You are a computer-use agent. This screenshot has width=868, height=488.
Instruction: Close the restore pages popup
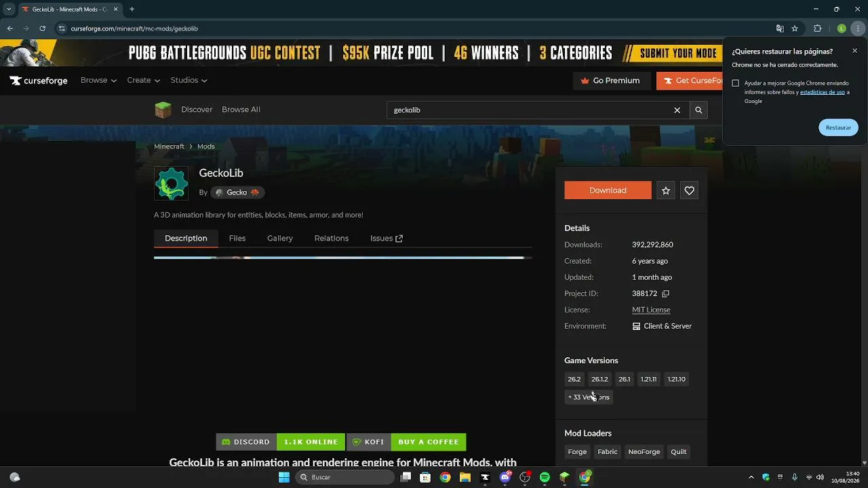854,51
